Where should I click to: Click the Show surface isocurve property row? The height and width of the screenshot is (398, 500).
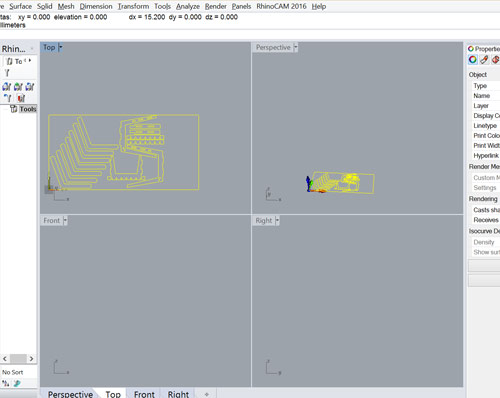click(486, 252)
